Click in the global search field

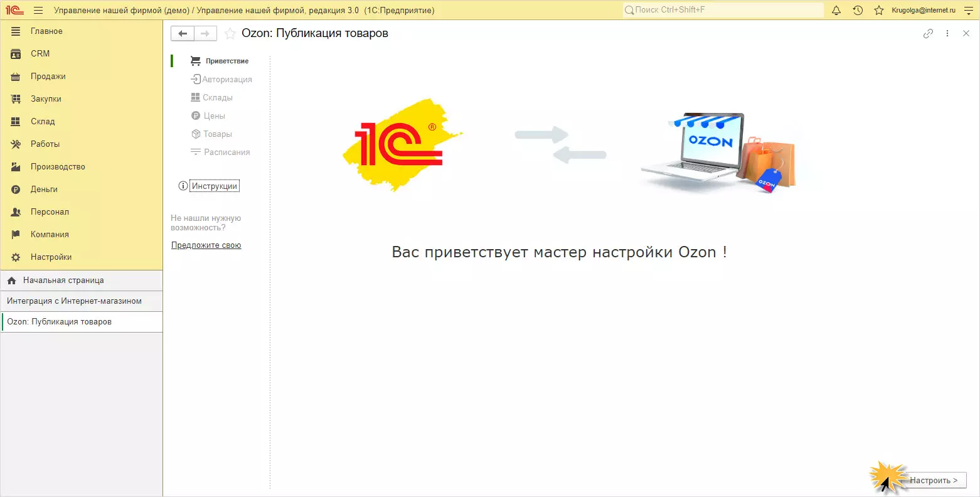723,10
